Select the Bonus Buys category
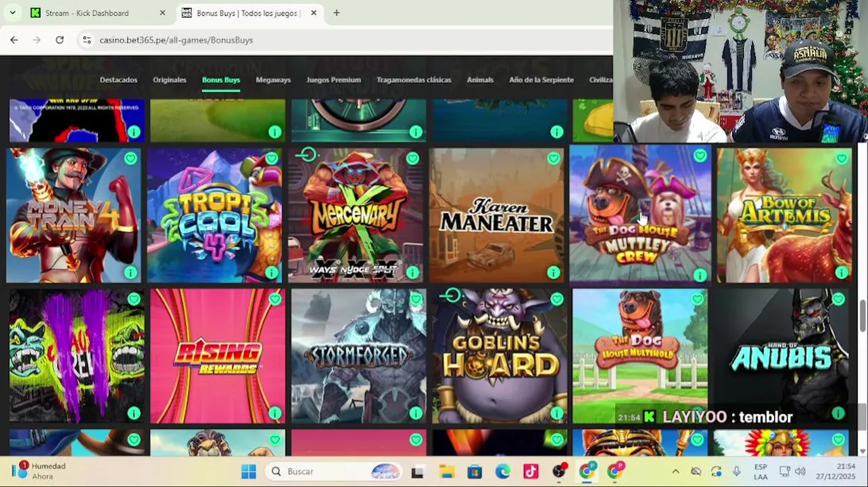This screenshot has width=868, height=487. 221,80
